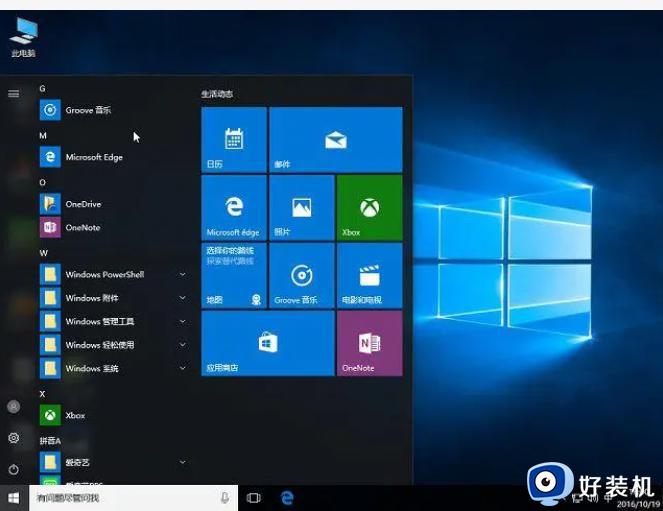Open the This PC desktop icon
This screenshot has width=663, height=511.
pos(24,37)
